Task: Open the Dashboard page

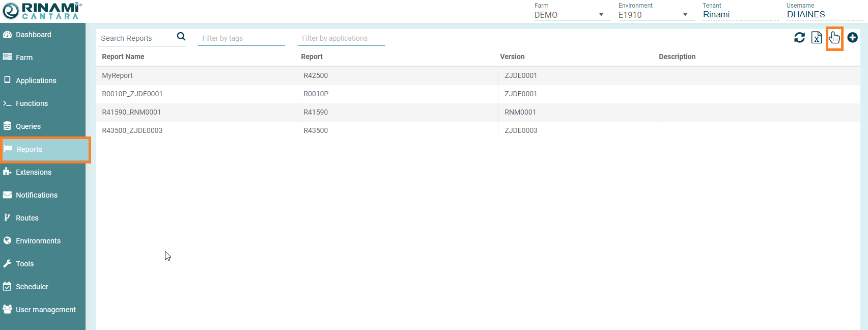Action: coord(33,35)
